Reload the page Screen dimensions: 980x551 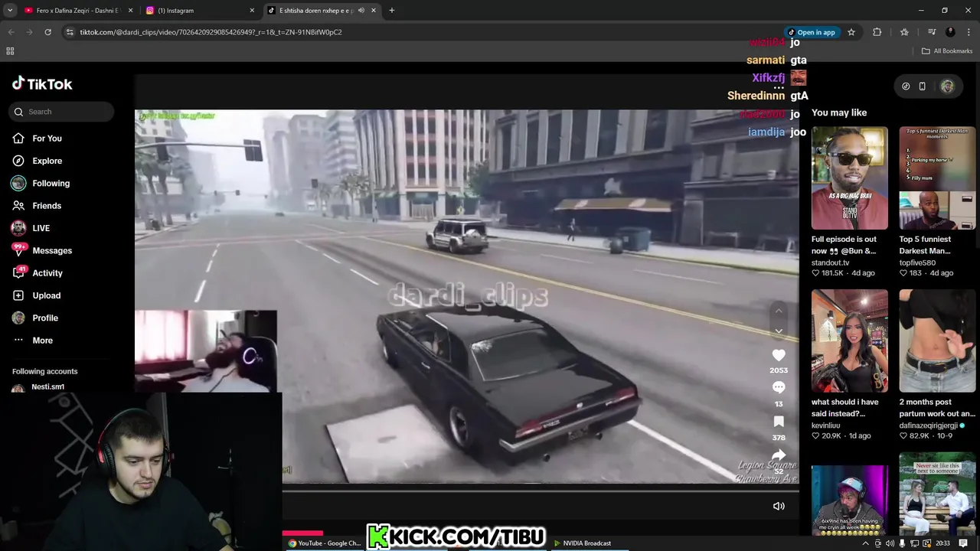[47, 32]
